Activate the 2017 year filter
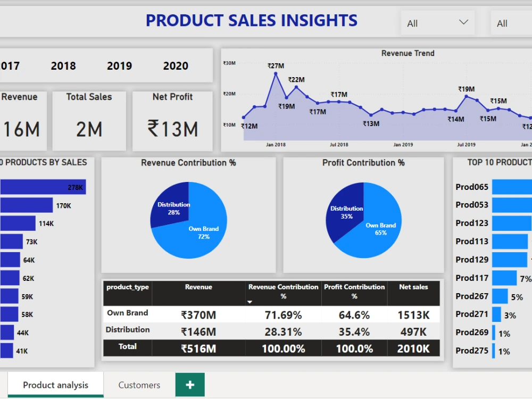 [x=11, y=65]
